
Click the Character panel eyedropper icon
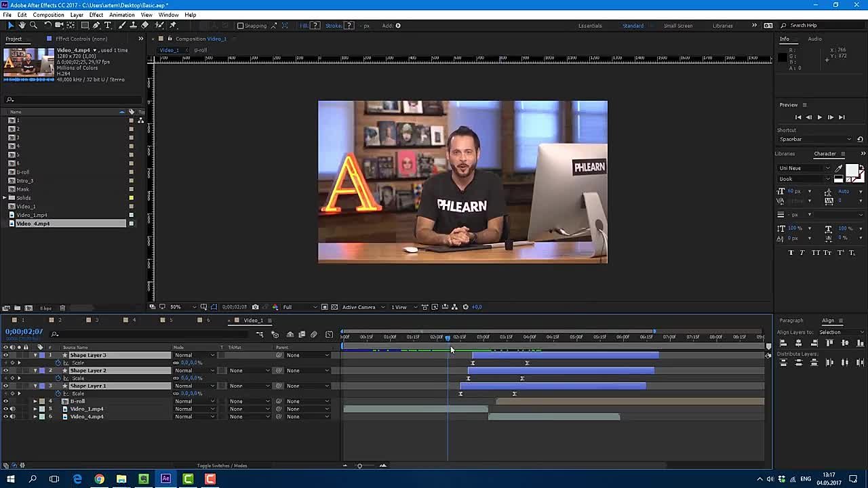[839, 168]
